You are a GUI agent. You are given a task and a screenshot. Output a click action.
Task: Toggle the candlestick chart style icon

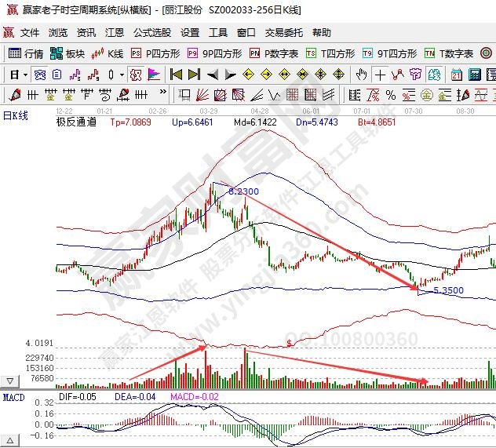point(111,75)
